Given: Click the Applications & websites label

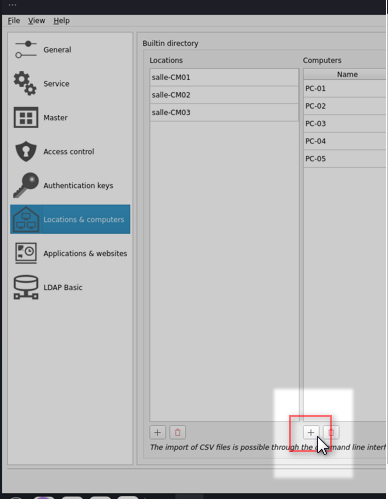Looking at the screenshot, I should (85, 253).
